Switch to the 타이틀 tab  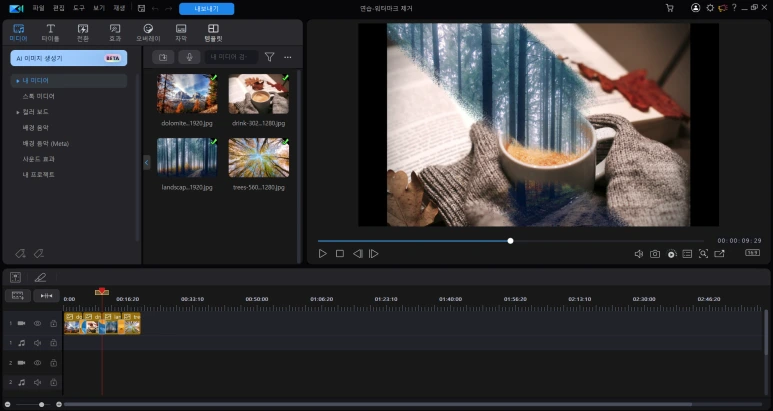(x=50, y=33)
